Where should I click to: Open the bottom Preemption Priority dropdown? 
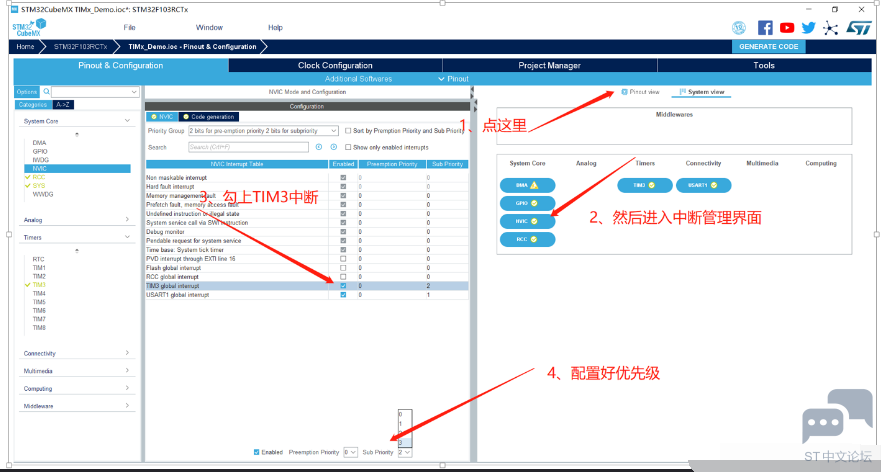pos(351,452)
